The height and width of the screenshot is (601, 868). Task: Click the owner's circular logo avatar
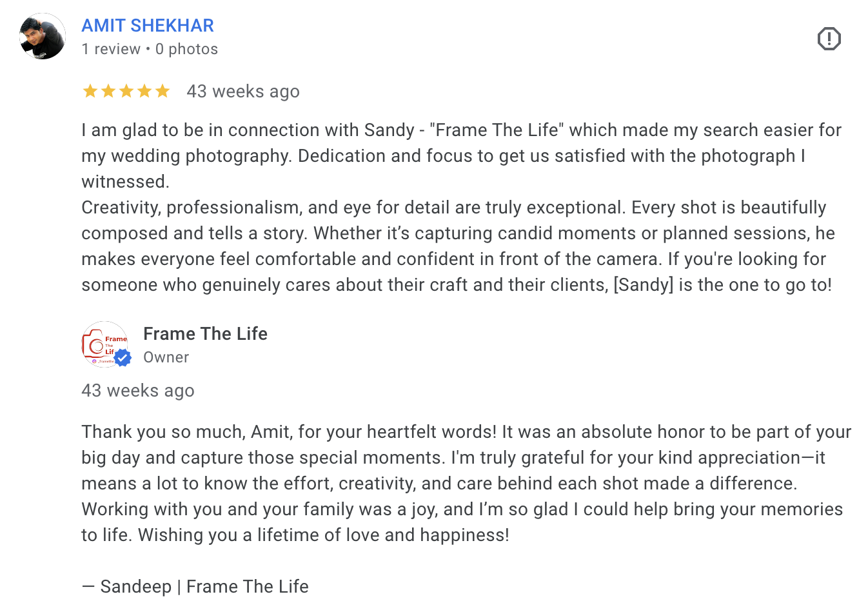point(105,345)
